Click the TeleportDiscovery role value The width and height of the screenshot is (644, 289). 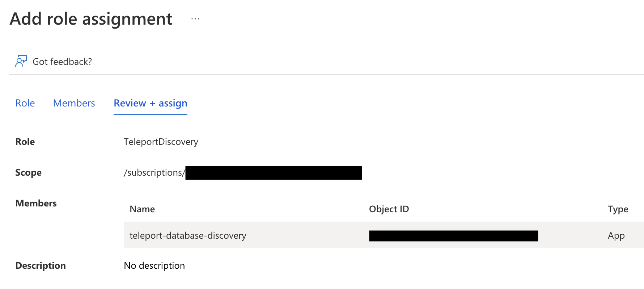(x=161, y=142)
